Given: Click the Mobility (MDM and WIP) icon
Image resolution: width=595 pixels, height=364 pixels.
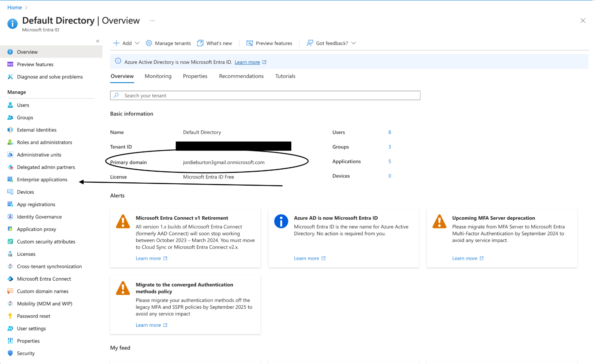Looking at the screenshot, I should (x=10, y=304).
